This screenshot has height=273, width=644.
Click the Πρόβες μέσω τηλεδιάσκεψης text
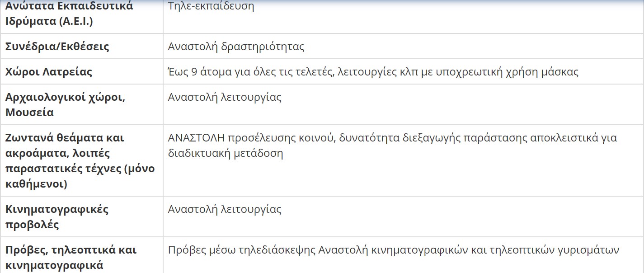242,250
